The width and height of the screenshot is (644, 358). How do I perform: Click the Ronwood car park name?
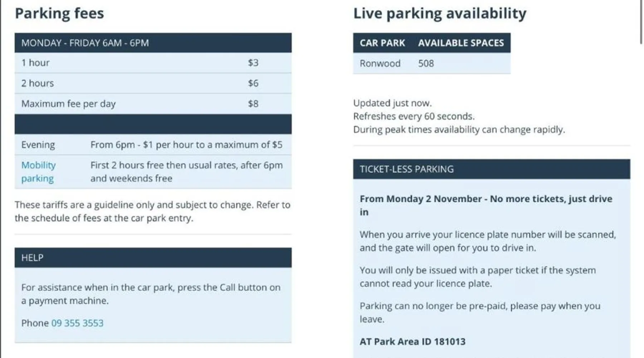pos(380,63)
